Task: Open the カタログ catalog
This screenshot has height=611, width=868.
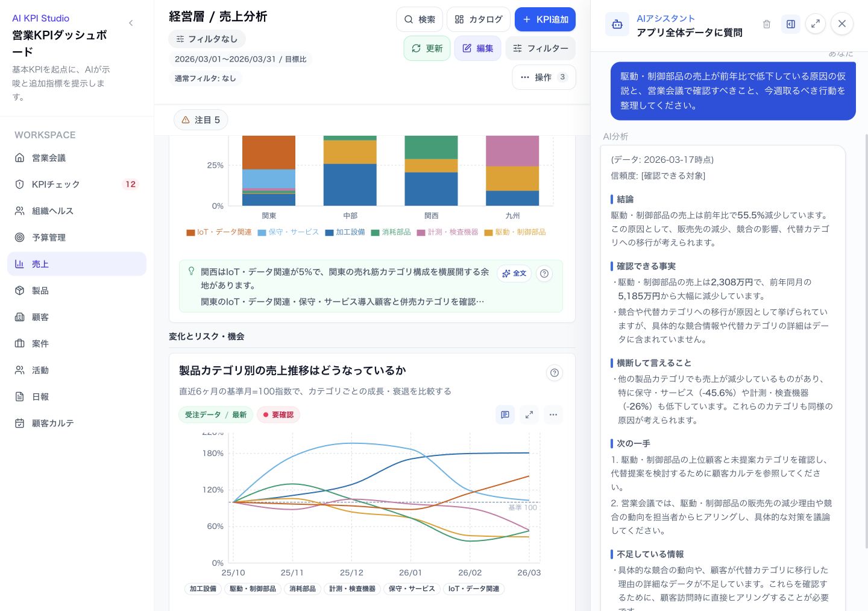Action: pyautogui.click(x=479, y=19)
